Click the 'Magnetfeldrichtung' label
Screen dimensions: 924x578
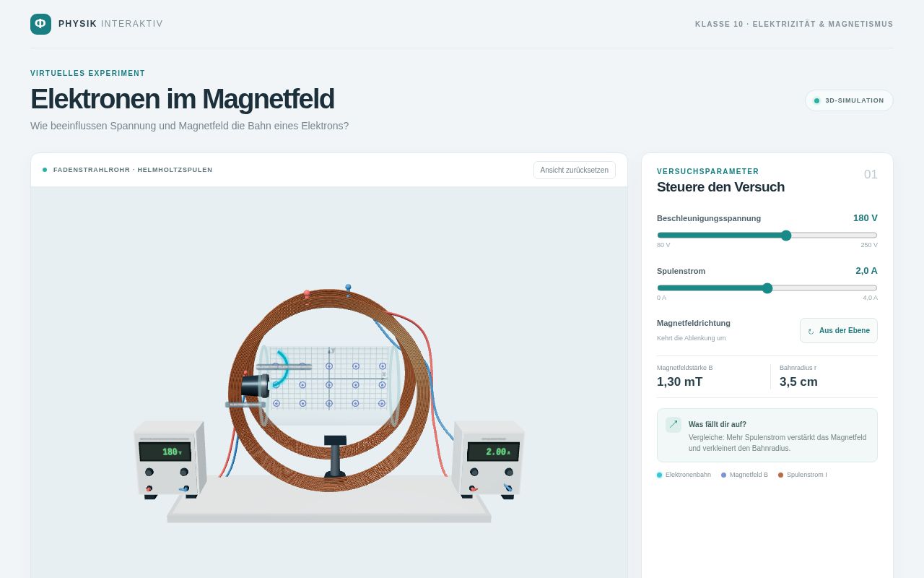694,323
